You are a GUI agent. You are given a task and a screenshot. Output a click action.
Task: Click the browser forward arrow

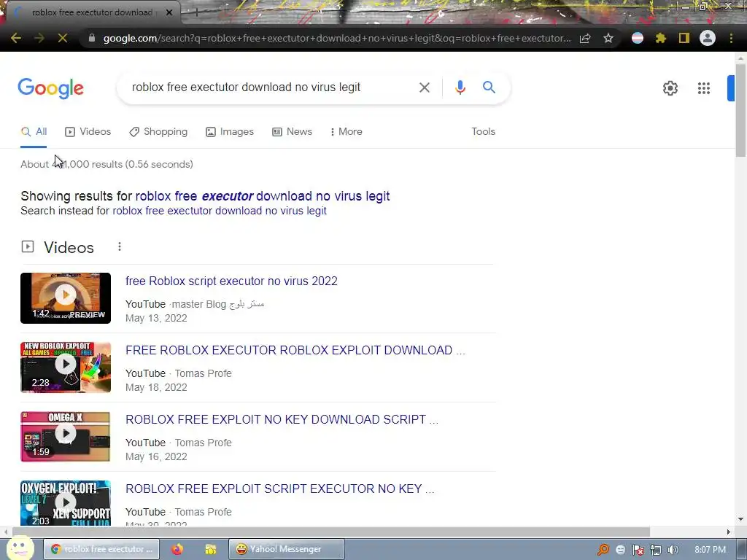(39, 38)
